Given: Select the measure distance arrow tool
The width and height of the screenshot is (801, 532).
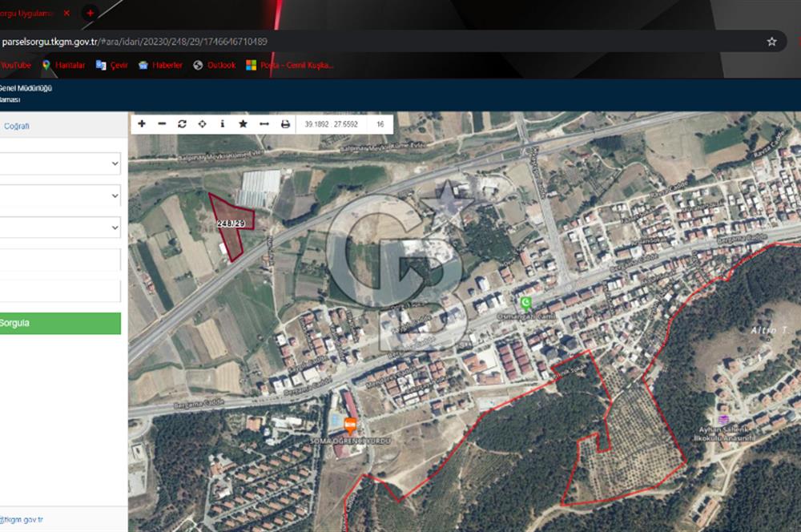Looking at the screenshot, I should (264, 124).
